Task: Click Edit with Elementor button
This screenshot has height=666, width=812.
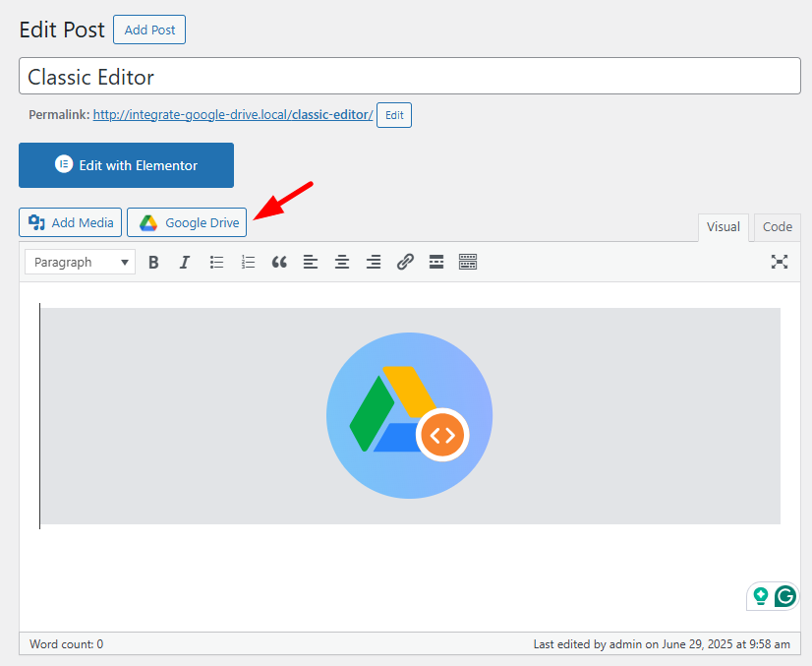Action: pyautogui.click(x=127, y=165)
